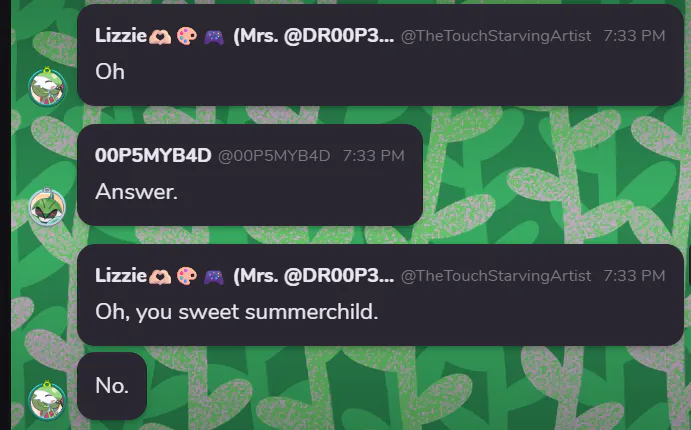Screen dimensions: 691x430
Task: Select the "No." message bubble
Action: [x=112, y=386]
